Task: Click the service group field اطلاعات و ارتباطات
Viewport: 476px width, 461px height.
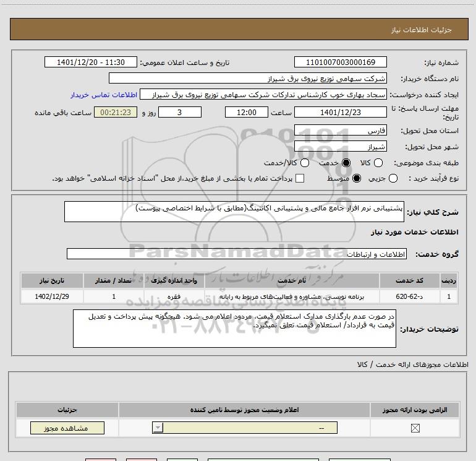Action: 237,254
